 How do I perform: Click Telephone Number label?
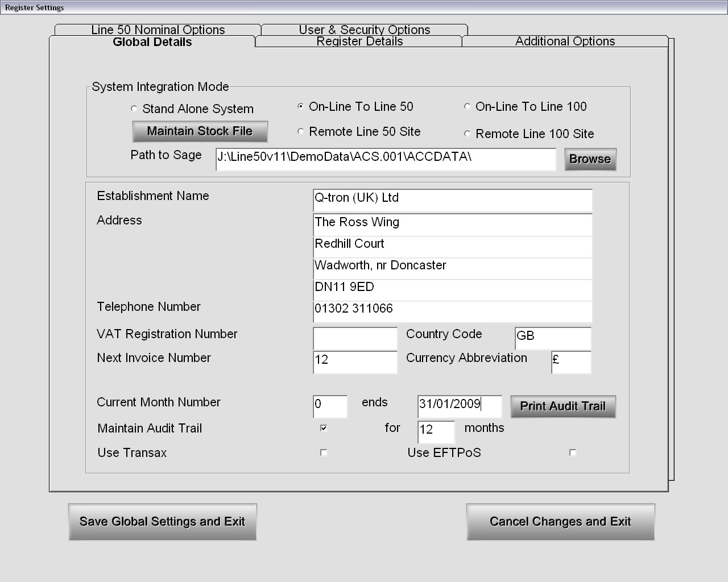click(x=148, y=307)
